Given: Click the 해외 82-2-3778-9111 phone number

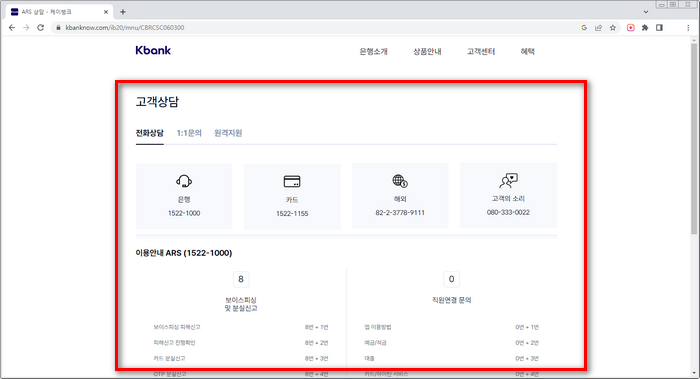Looking at the screenshot, I should 400,213.
